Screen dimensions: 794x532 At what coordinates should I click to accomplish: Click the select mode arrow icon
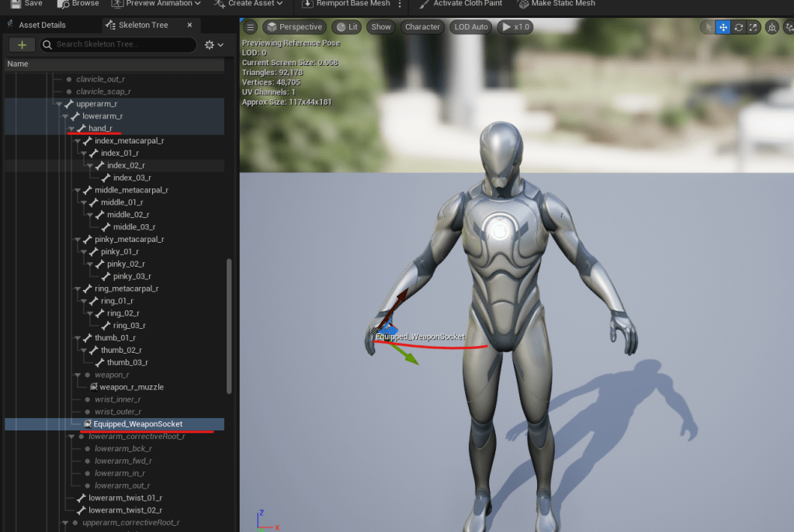(x=707, y=27)
